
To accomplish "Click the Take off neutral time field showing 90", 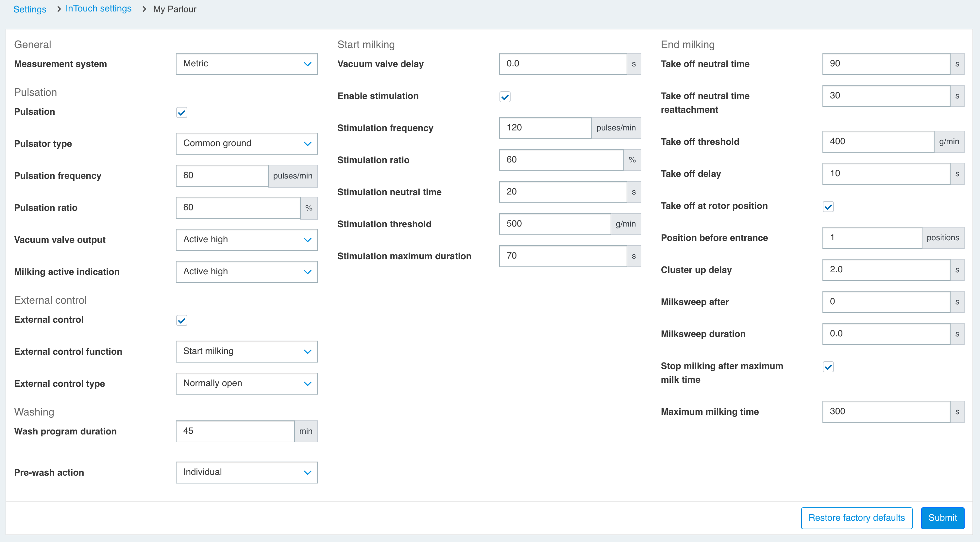I will point(887,64).
